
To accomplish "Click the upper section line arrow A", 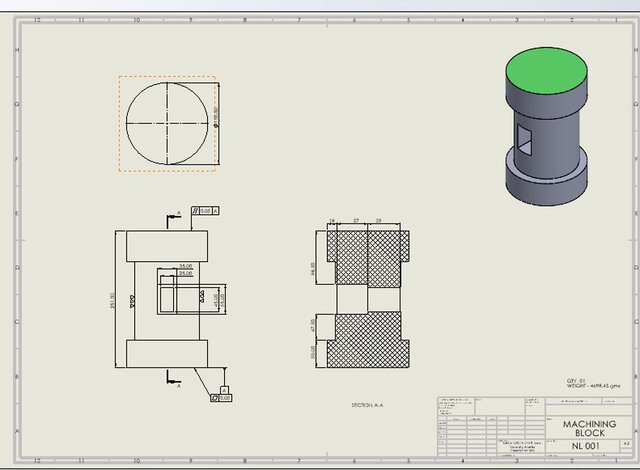I will [x=173, y=219].
